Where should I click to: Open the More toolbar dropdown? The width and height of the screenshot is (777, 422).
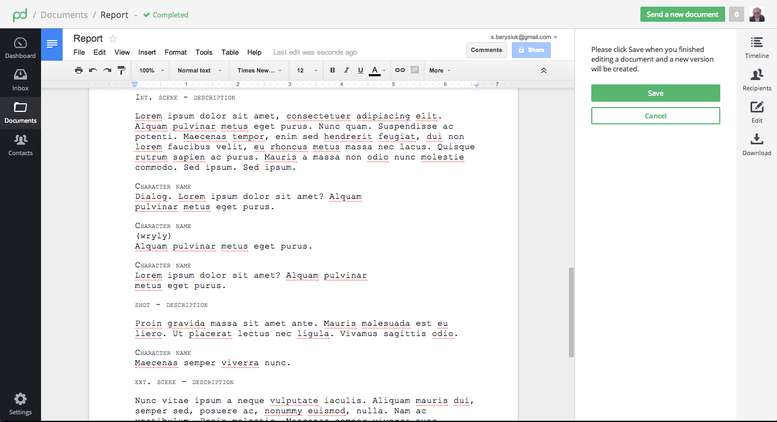pyautogui.click(x=440, y=70)
